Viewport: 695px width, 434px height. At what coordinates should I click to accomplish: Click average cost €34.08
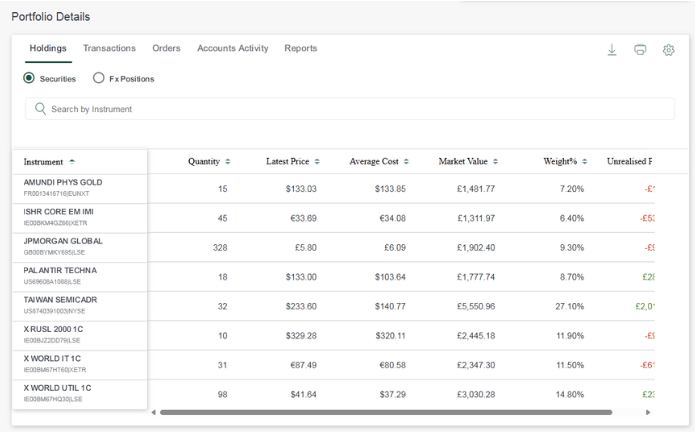(392, 218)
